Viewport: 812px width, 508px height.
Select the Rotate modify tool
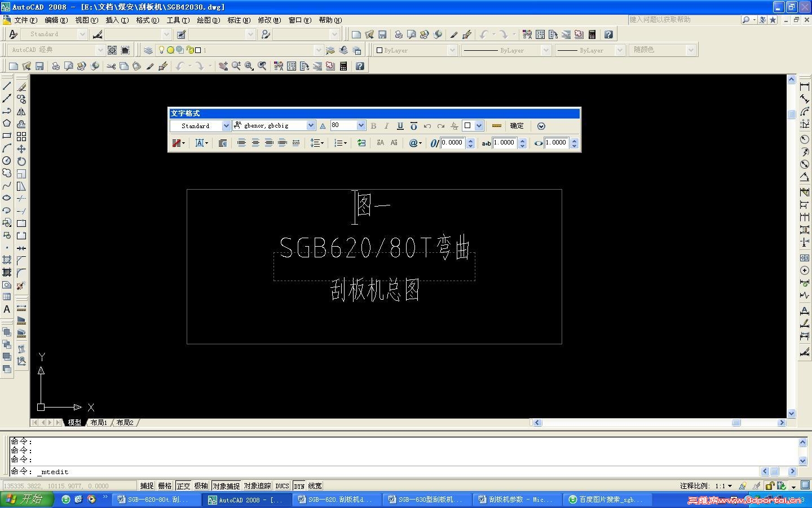tap(21, 161)
